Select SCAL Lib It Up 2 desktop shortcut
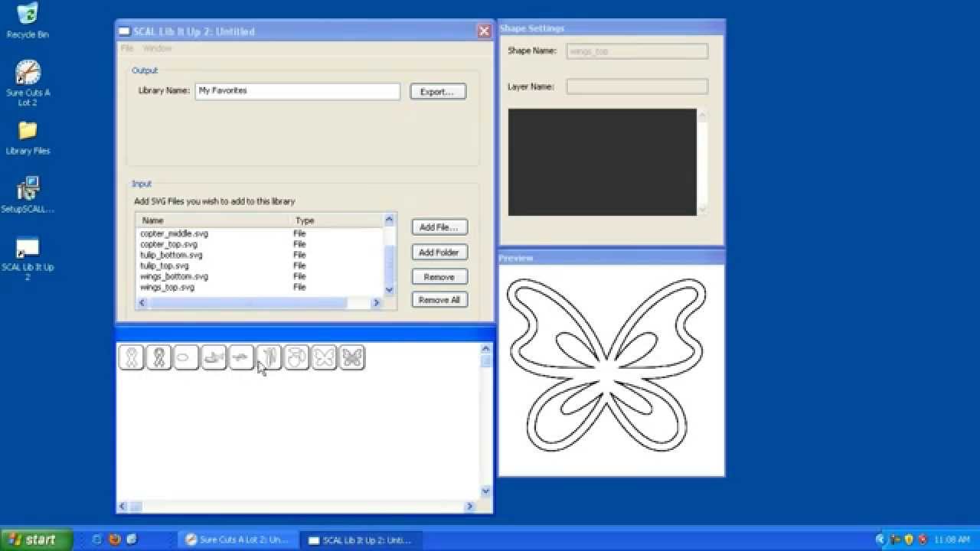The image size is (980, 551). click(28, 259)
